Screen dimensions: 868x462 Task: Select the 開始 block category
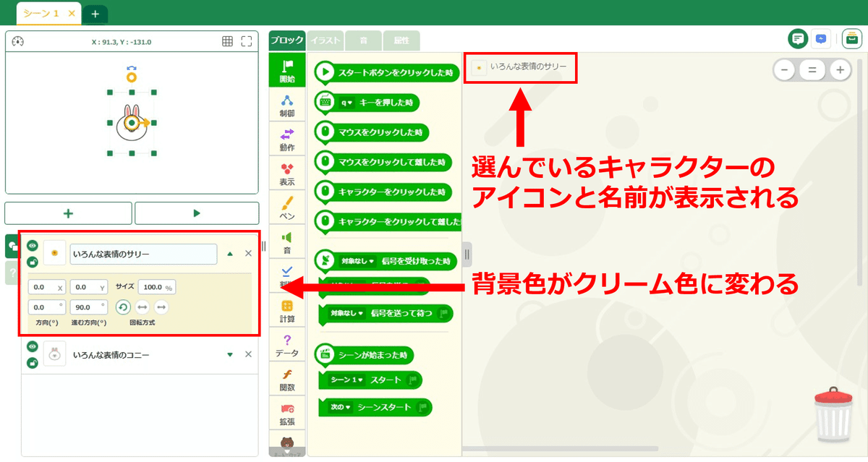pos(287,71)
